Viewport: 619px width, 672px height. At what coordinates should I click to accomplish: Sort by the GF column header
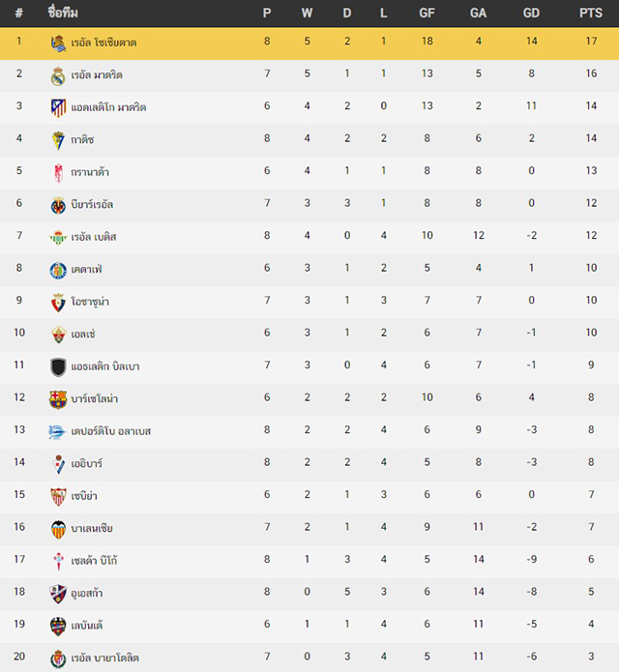point(427,13)
